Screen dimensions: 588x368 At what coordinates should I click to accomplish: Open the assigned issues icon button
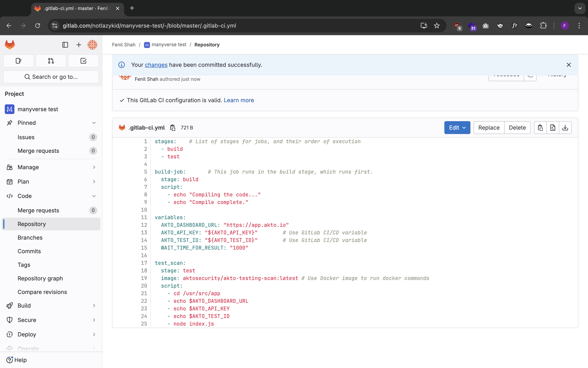coord(18,61)
